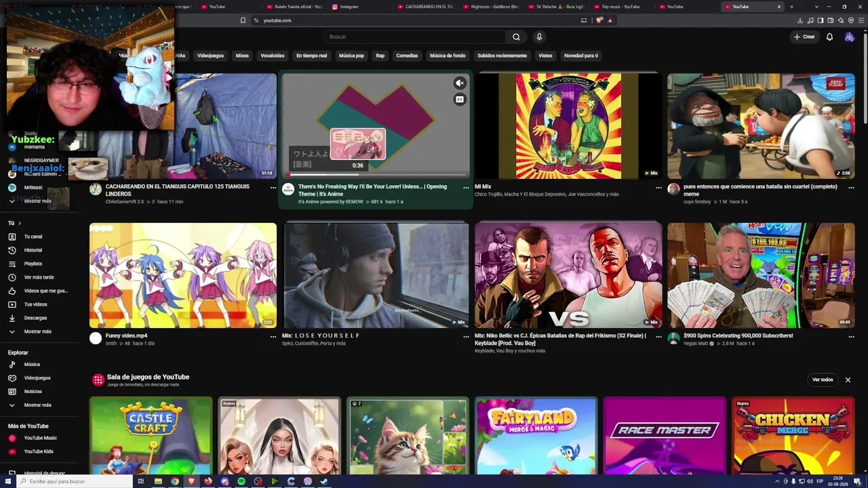Open YouTube Music link

tap(39, 438)
